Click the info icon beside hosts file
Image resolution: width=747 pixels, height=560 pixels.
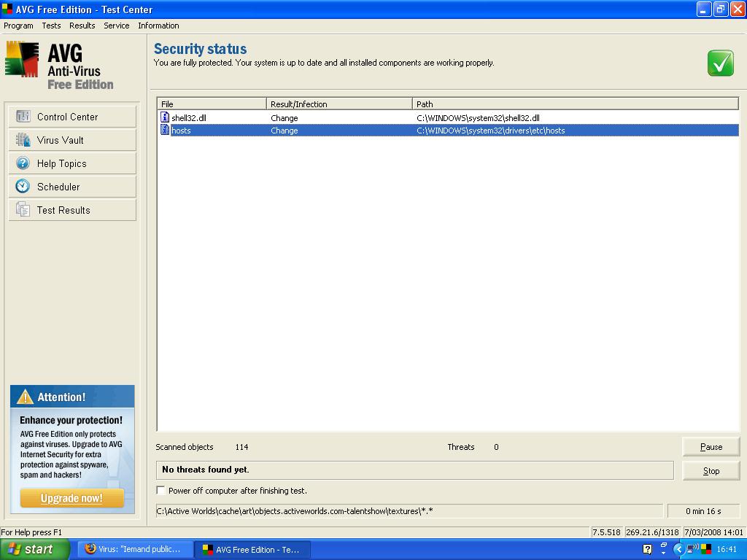click(165, 130)
